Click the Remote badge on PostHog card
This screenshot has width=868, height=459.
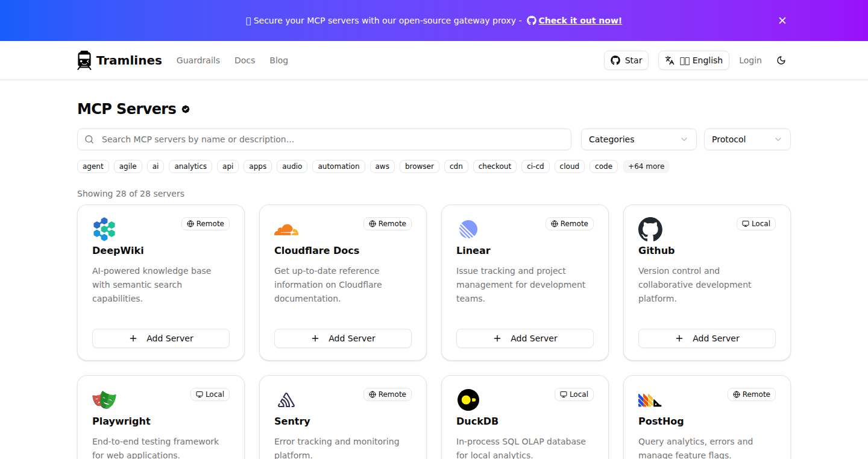[x=752, y=394]
